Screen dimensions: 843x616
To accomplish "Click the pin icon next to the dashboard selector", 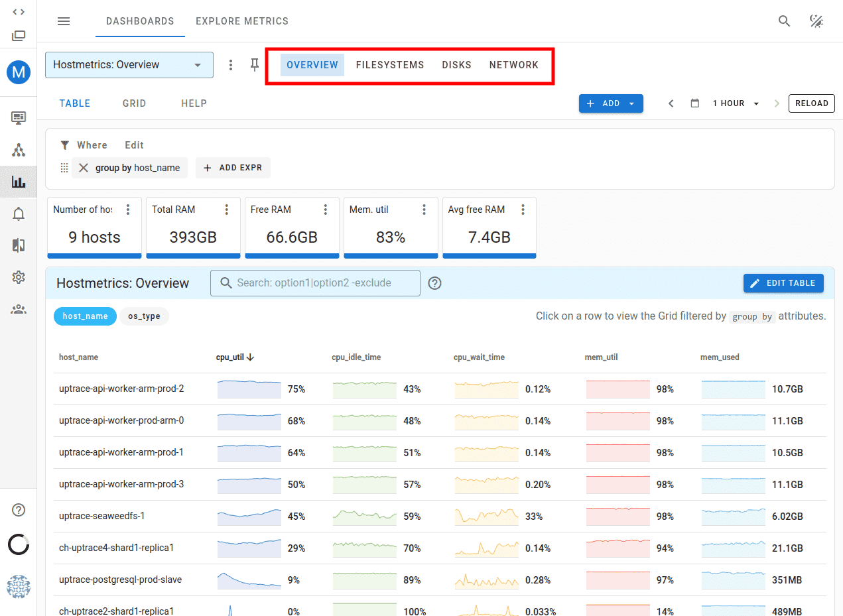I will 255,64.
